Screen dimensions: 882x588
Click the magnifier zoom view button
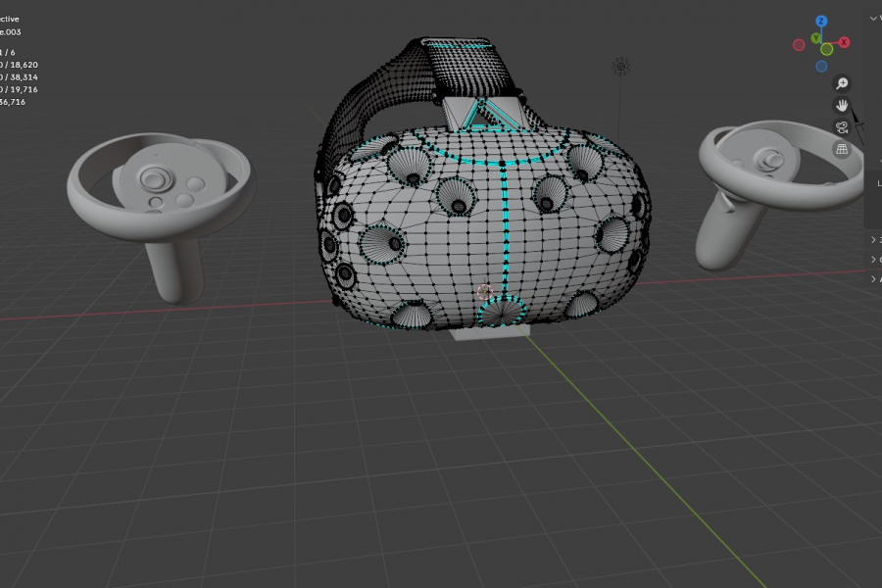click(x=842, y=83)
